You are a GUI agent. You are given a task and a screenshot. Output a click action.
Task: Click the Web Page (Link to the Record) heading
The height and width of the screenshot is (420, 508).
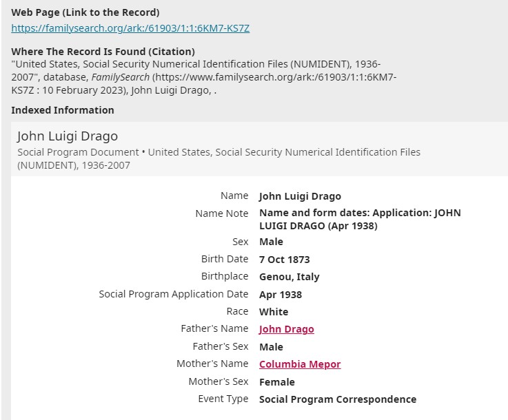click(x=85, y=12)
